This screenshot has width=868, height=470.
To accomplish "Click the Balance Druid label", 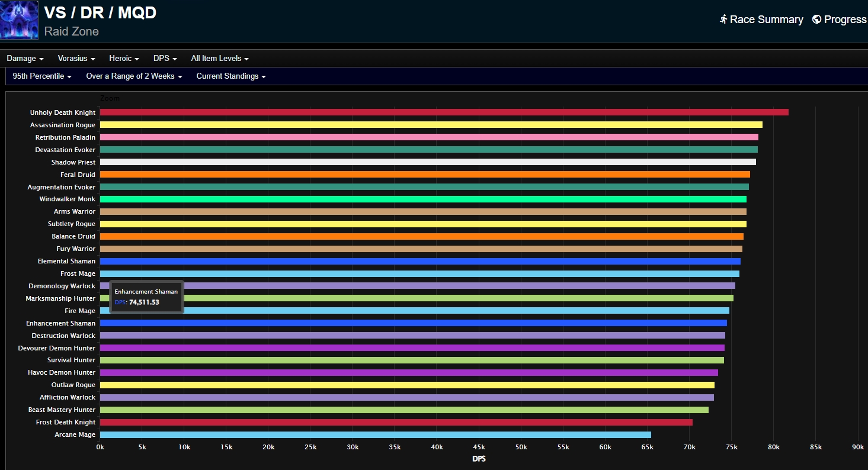I will 73,236.
